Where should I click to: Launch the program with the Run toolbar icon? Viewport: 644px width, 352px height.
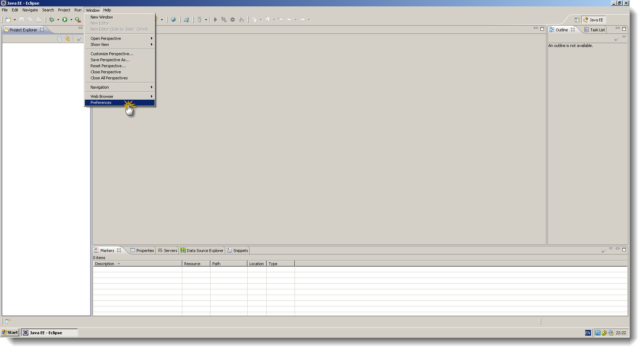(65, 20)
